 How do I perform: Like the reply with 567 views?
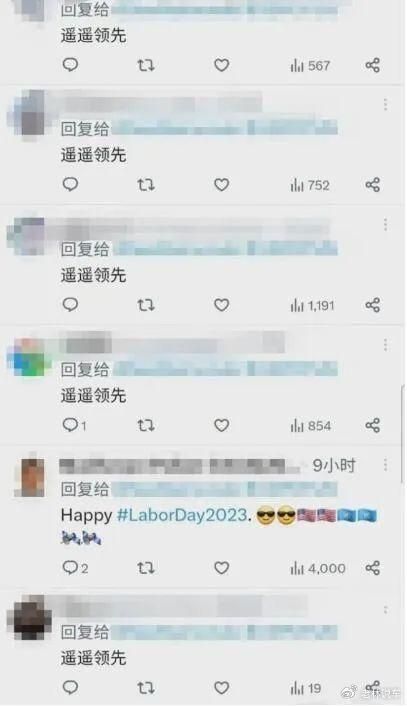(221, 65)
